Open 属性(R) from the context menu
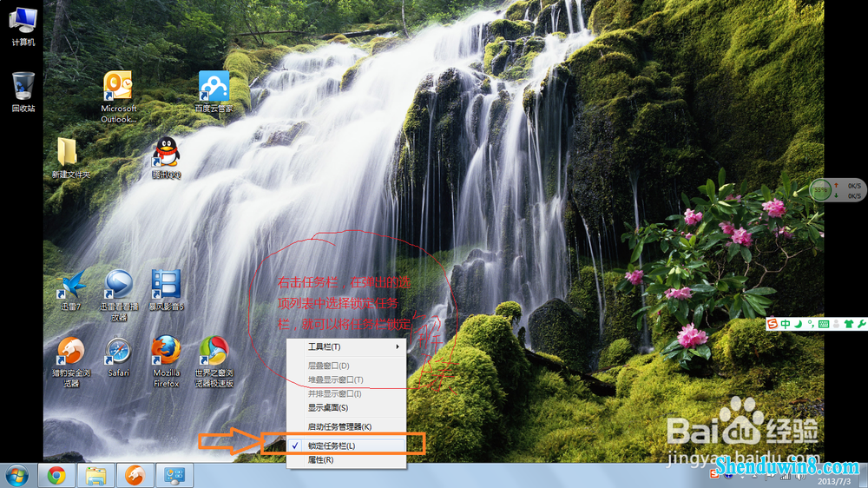The image size is (868, 488). tap(346, 459)
